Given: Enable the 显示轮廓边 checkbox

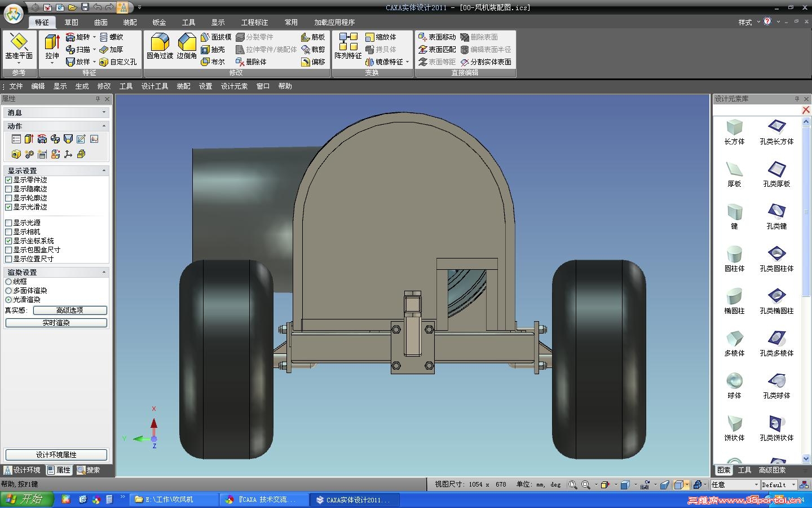Looking at the screenshot, I should [x=8, y=198].
